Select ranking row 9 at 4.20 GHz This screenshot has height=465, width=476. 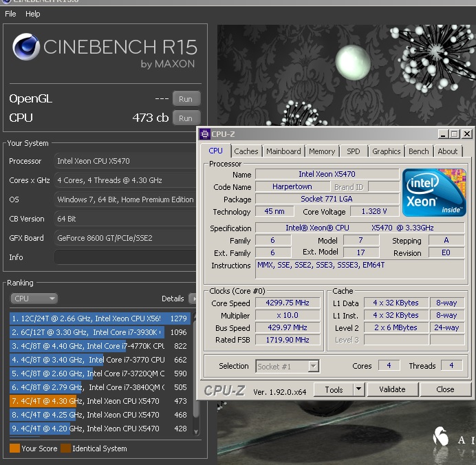tap(100, 429)
